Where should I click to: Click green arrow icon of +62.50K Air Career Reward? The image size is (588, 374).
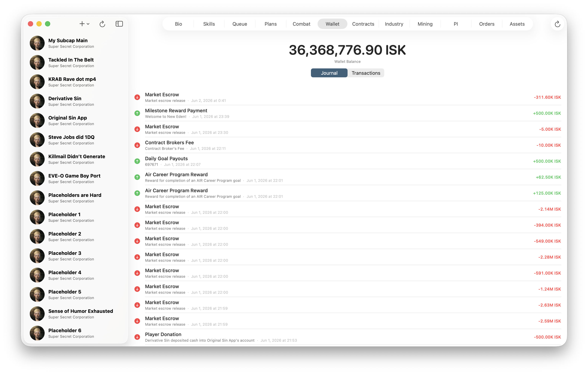click(137, 177)
